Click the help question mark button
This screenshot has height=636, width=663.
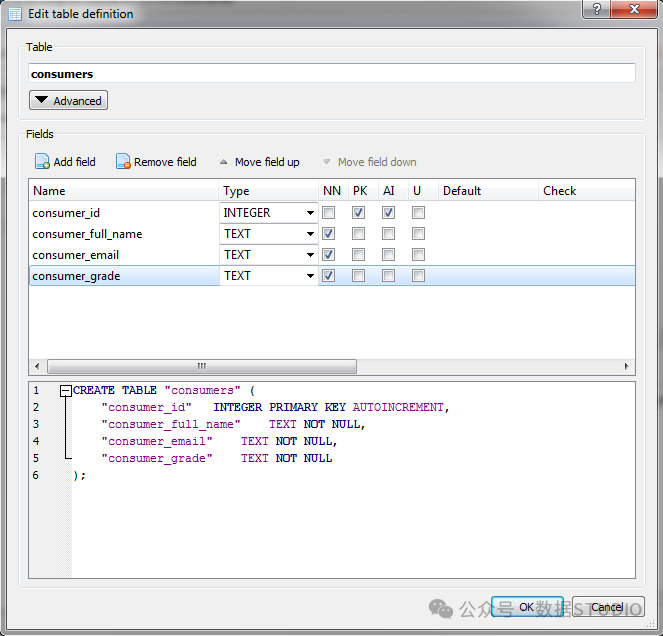(596, 9)
